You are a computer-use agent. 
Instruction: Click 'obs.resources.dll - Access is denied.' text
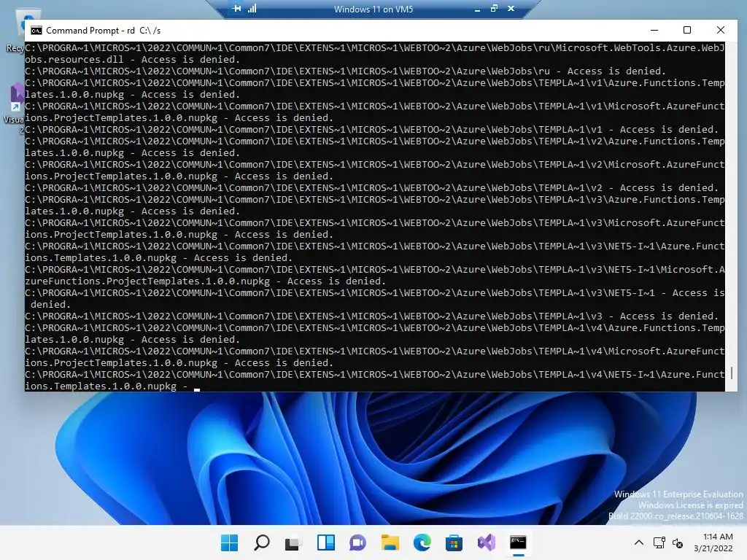[133, 60]
